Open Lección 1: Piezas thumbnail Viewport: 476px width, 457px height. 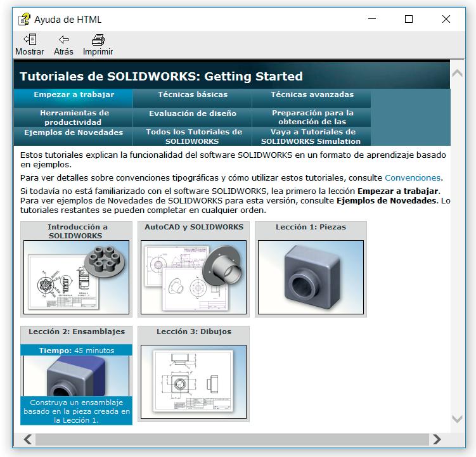click(x=311, y=277)
